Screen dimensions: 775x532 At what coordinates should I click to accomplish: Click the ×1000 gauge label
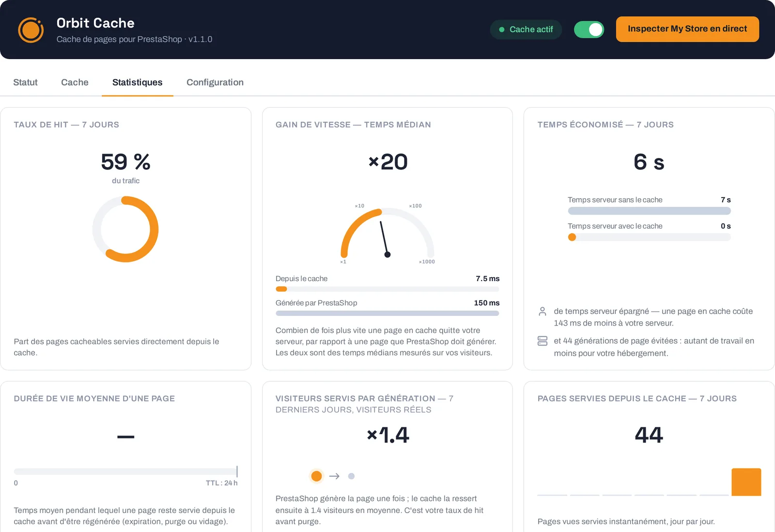pyautogui.click(x=427, y=262)
